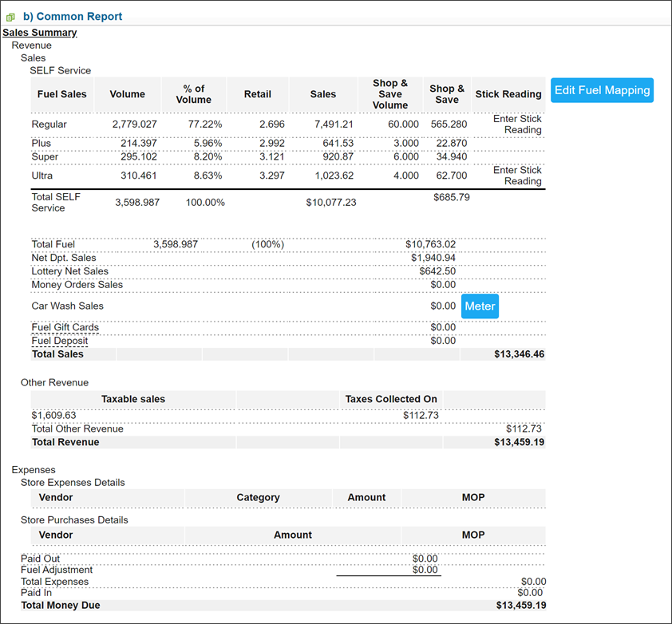672x624 pixels.
Task: Click the Total Sales amount $13,346.46
Action: click(519, 354)
